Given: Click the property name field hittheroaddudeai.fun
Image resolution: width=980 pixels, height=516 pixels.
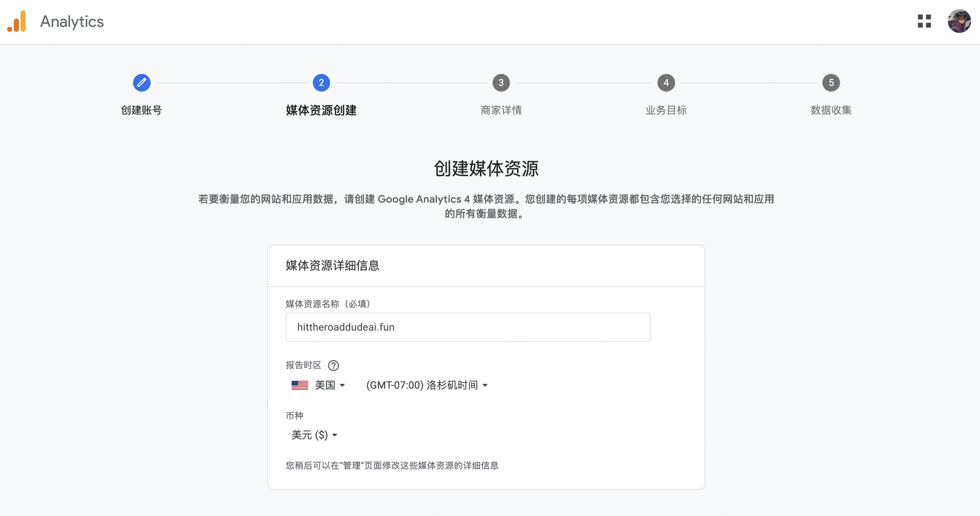Looking at the screenshot, I should coord(468,327).
